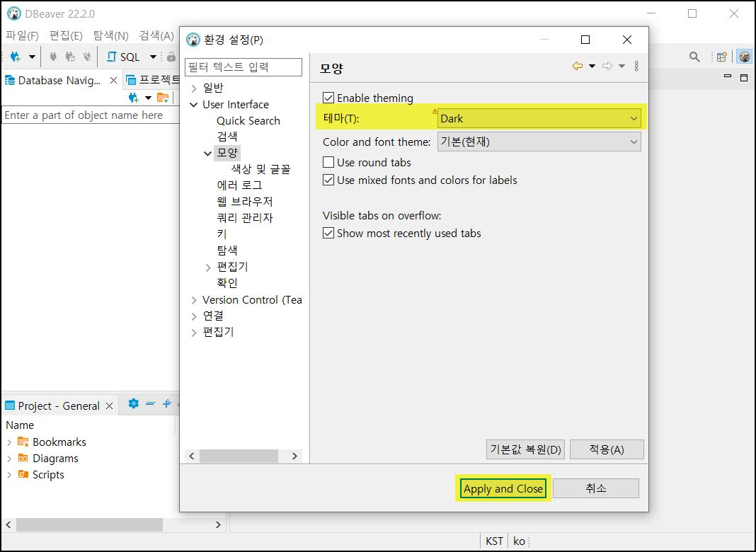Click navigator panel's New Connection plug icon
The width and height of the screenshot is (756, 552).
point(134,98)
